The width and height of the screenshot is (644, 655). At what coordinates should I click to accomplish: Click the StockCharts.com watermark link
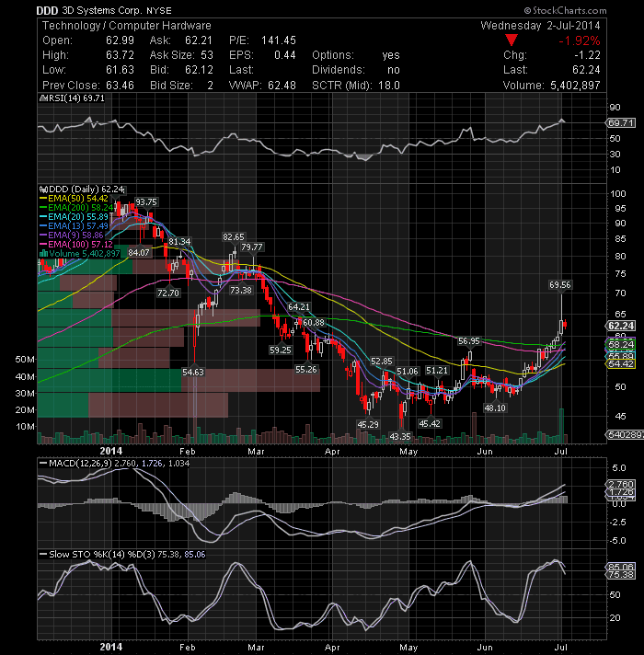pos(565,10)
